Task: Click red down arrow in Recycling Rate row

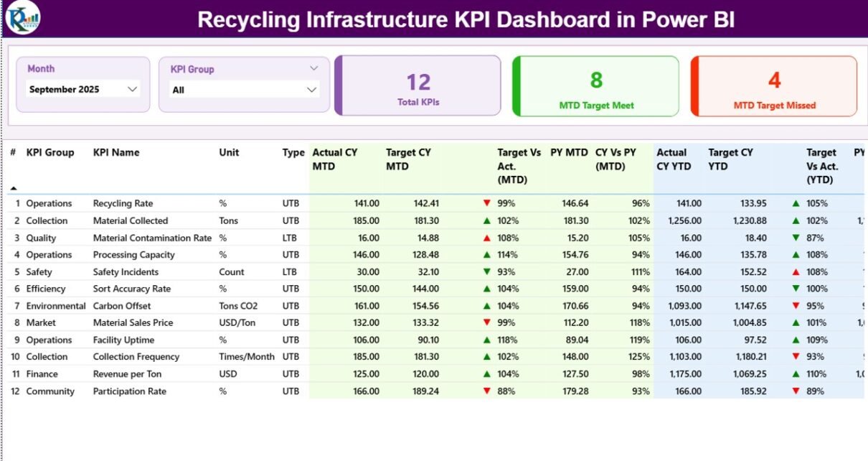Action: (x=487, y=203)
